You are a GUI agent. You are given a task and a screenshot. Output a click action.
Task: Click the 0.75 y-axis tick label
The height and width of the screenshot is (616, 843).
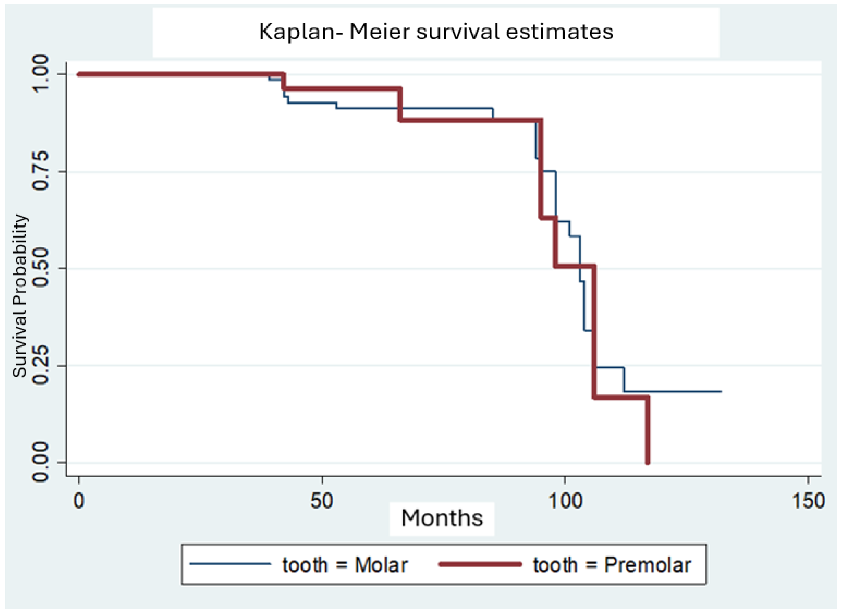[x=41, y=171]
